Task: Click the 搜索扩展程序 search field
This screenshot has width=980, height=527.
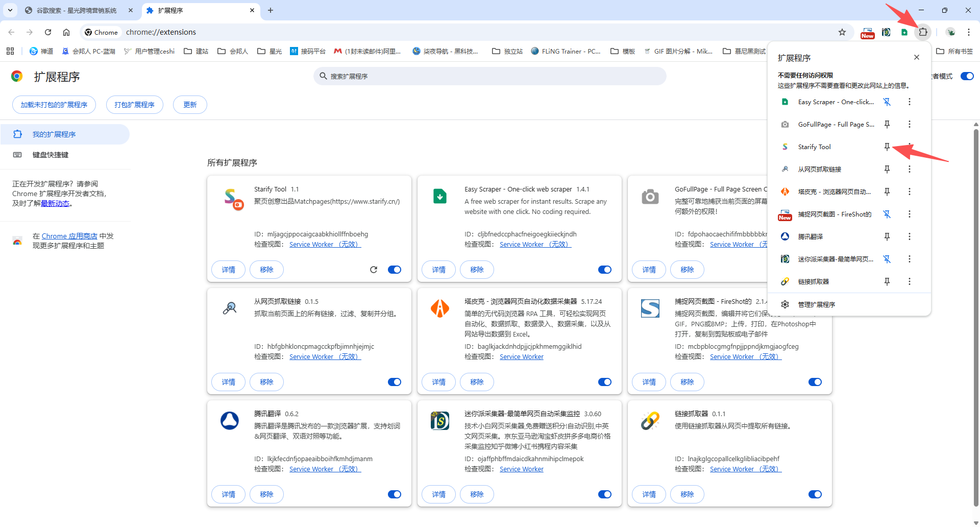Action: click(490, 76)
